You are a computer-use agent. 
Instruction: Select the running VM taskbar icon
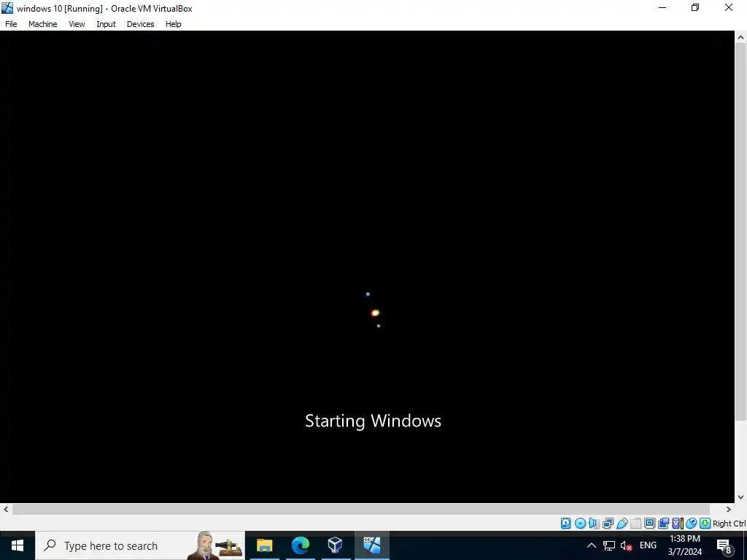click(371, 545)
